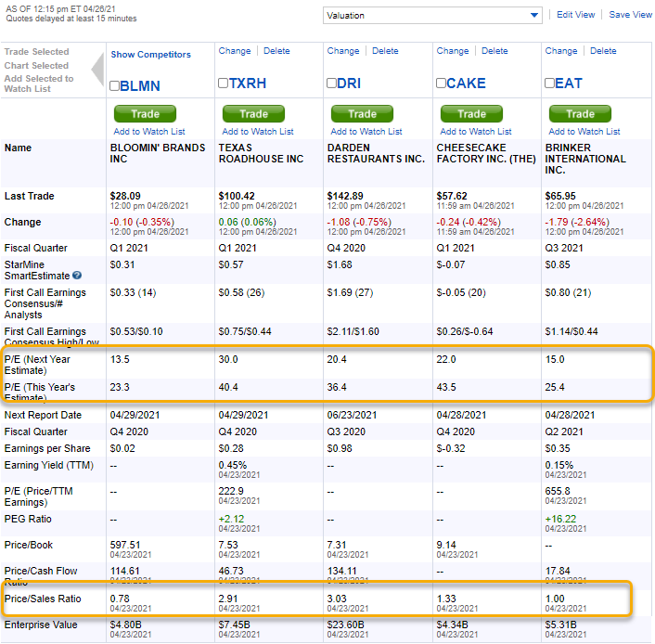Select CAKE last trade $57.62
Image resolution: width=655 pixels, height=644 pixels.
[x=452, y=196]
